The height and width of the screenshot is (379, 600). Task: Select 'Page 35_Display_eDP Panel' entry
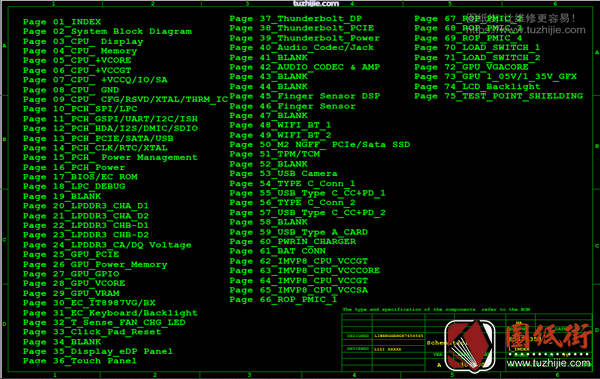pyautogui.click(x=98, y=352)
